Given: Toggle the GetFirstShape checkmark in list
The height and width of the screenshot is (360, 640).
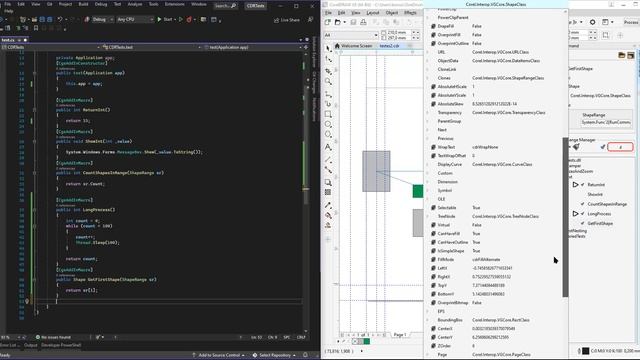Looking at the screenshot, I should coord(583,223).
